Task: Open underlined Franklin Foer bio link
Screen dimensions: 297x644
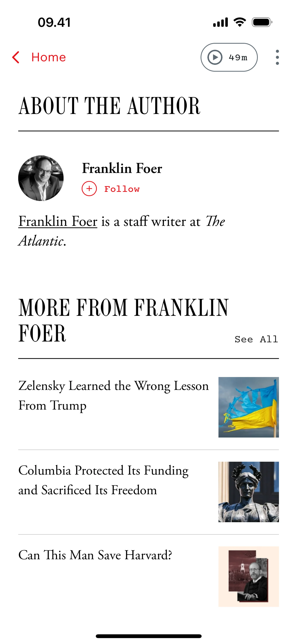Action: tap(58, 221)
